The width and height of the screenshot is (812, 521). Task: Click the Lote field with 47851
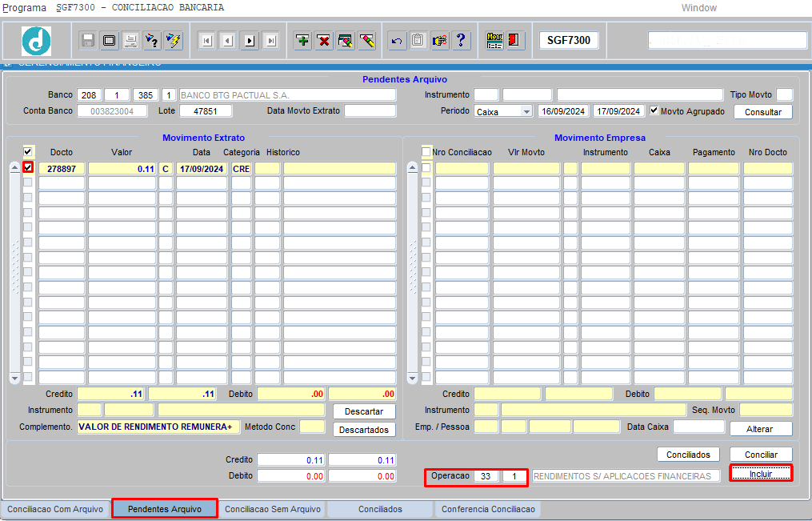[206, 110]
